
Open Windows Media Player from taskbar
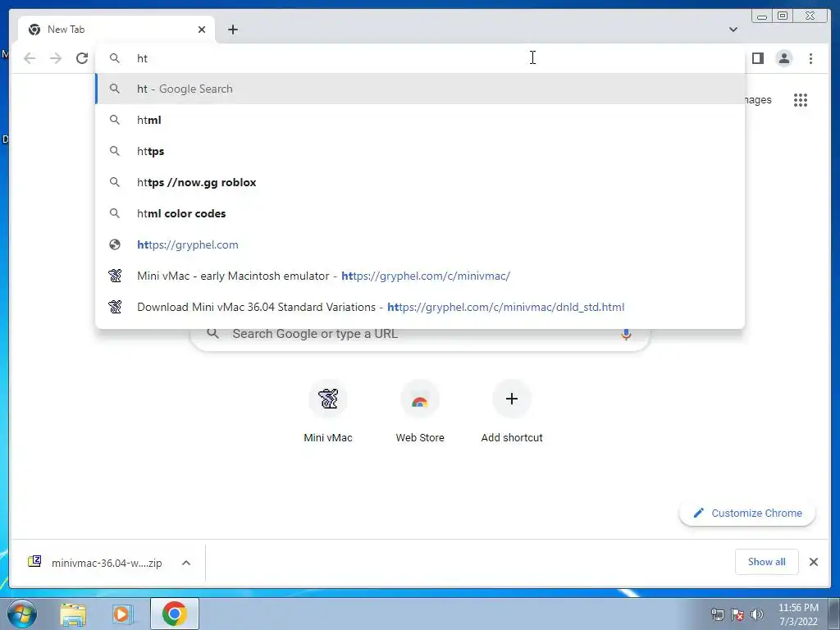click(123, 614)
